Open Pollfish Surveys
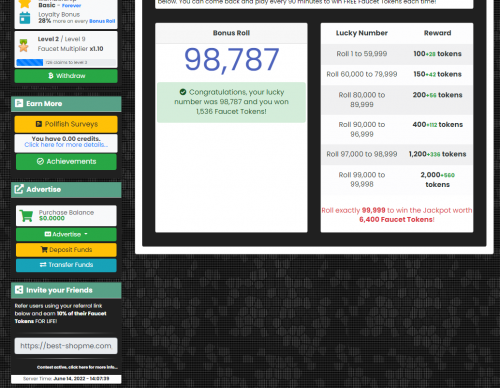The image size is (500, 388). click(x=66, y=124)
